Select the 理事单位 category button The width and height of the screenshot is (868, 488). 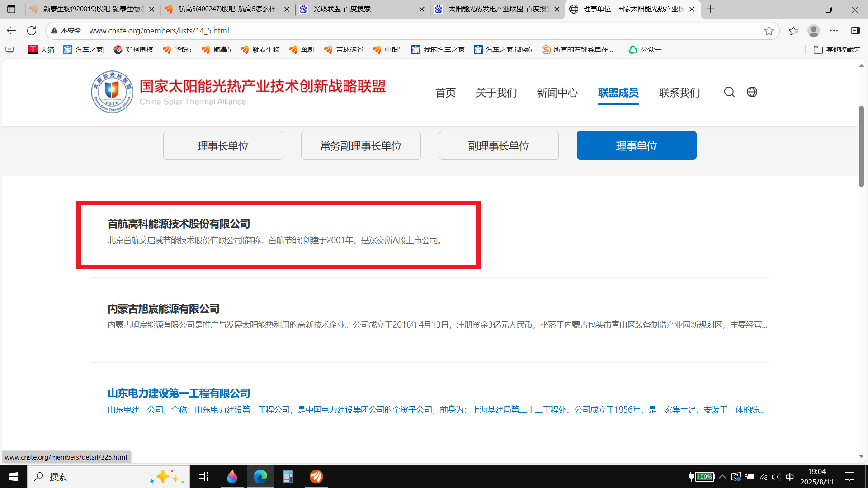[637, 145]
